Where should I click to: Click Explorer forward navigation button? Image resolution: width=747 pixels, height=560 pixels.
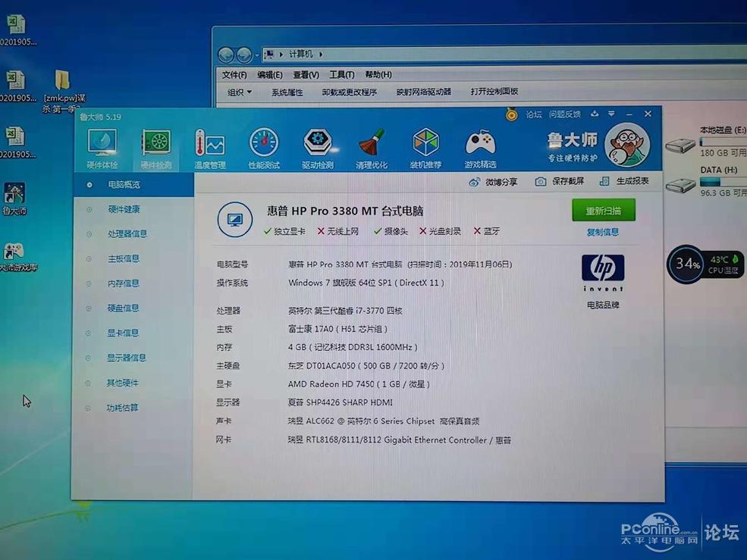[x=244, y=55]
